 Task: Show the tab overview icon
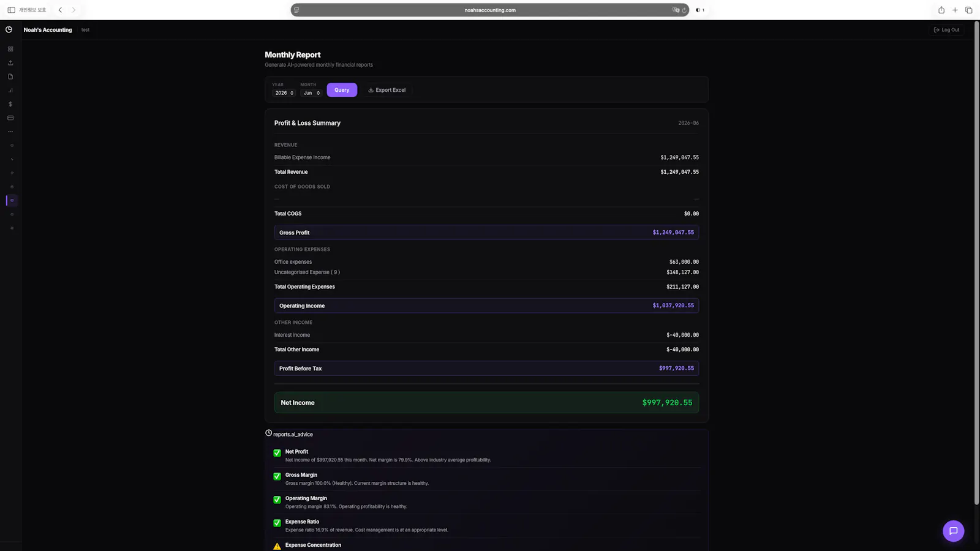(969, 10)
